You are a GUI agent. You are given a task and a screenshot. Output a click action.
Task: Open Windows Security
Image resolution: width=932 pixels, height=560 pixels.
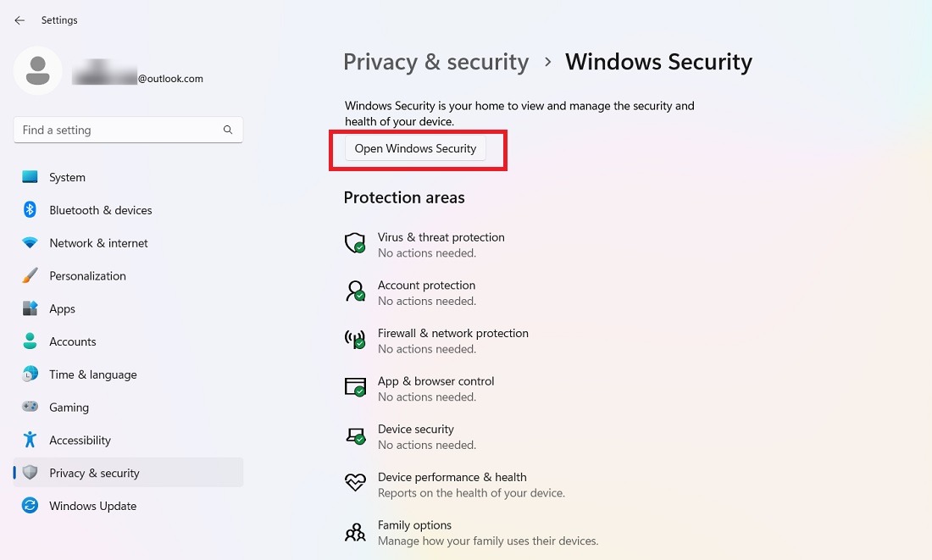pos(414,148)
